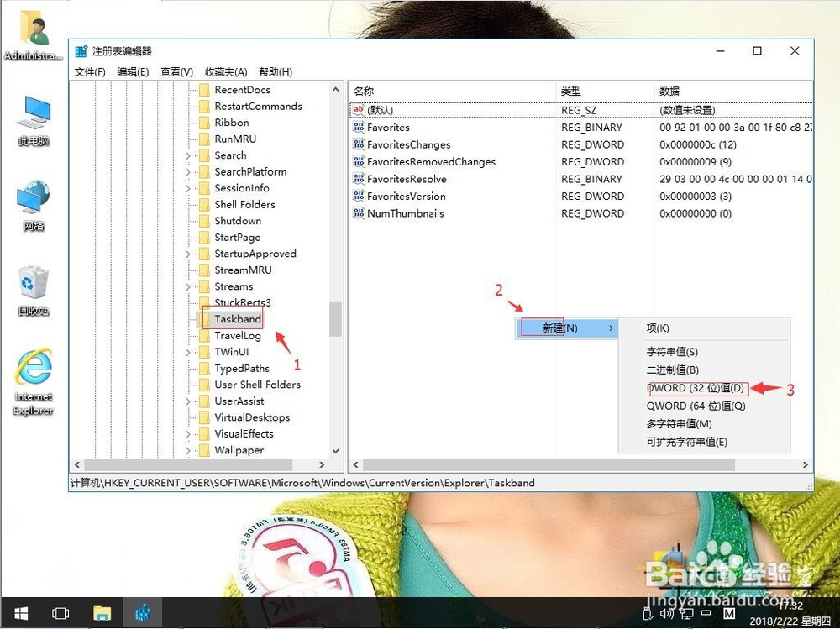Expand the Wallpaper tree node
This screenshot has height=629, width=840.
(188, 451)
